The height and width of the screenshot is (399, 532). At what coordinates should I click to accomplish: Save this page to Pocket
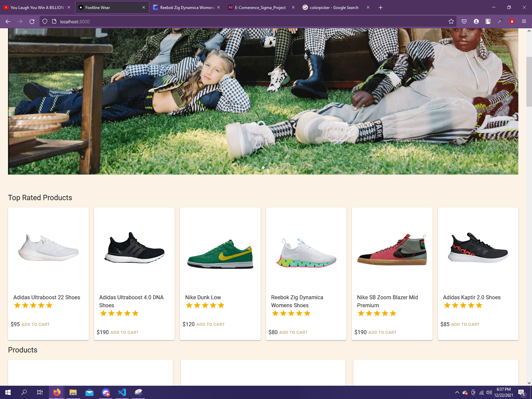[x=464, y=21]
